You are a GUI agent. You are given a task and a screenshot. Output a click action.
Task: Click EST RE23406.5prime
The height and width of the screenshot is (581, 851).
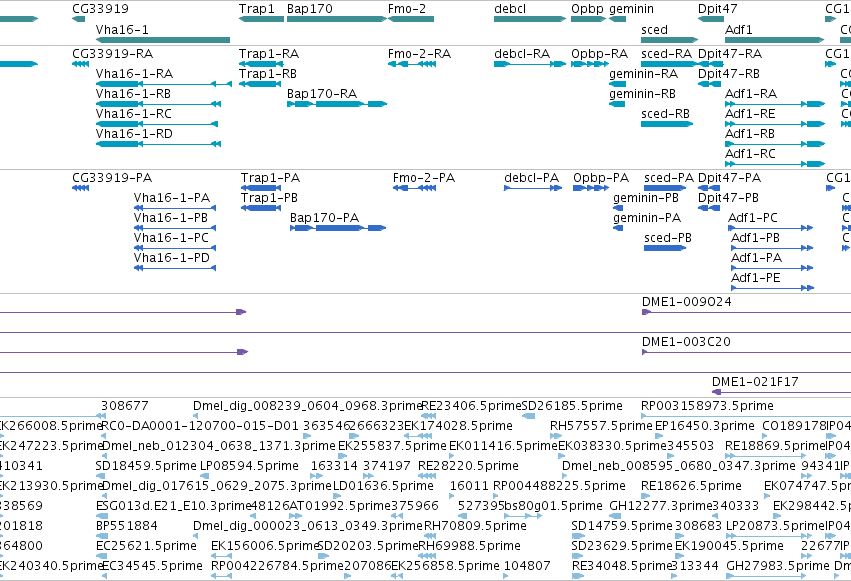coord(471,406)
